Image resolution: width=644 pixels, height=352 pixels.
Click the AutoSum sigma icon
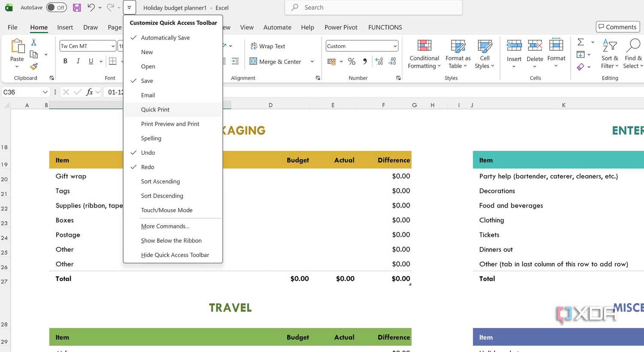point(581,42)
